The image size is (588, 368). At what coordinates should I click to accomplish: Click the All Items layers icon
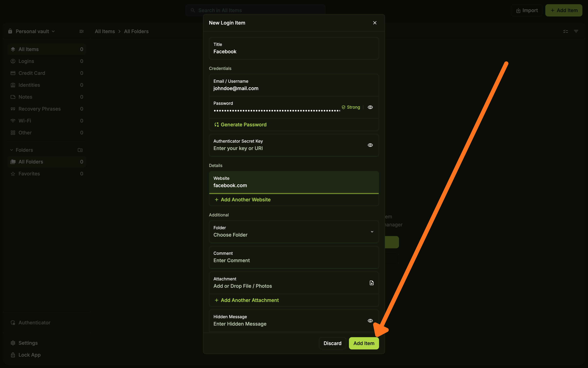pos(13,49)
